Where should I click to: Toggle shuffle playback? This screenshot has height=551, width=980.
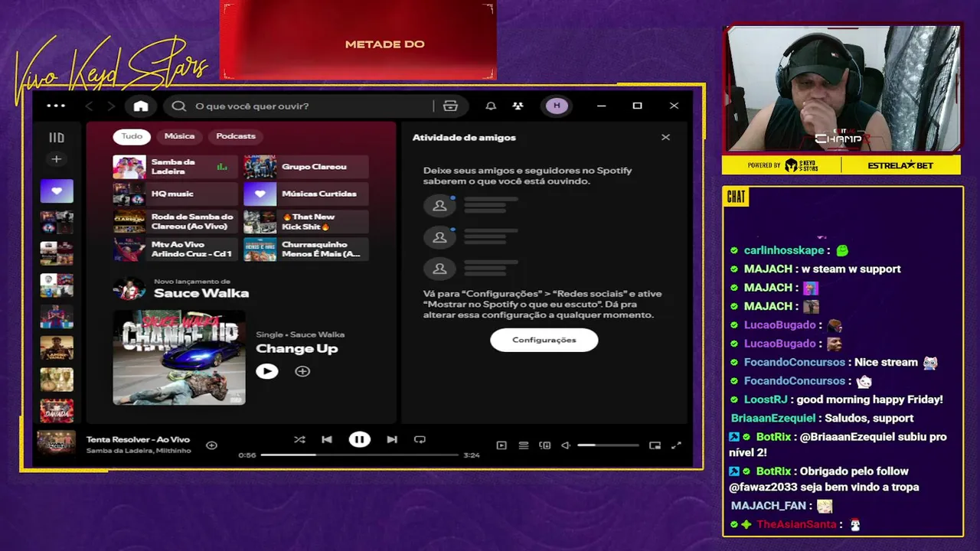click(299, 439)
